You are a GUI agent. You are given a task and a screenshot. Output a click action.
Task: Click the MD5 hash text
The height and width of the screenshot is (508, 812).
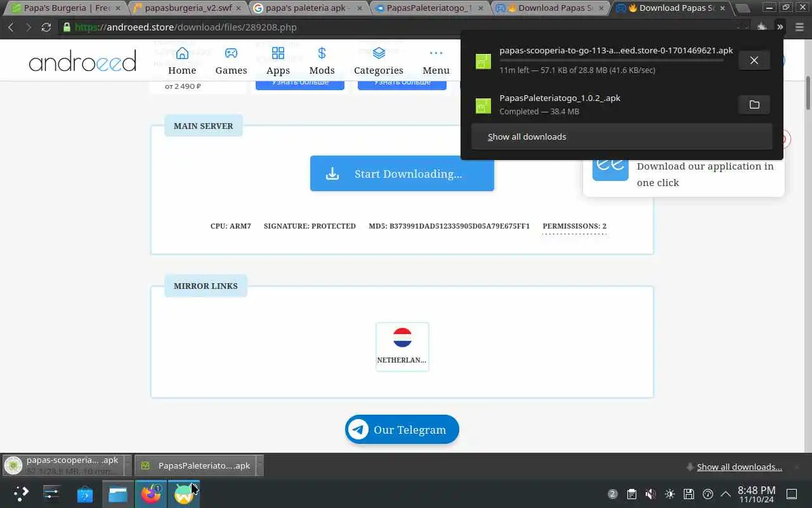click(x=449, y=226)
